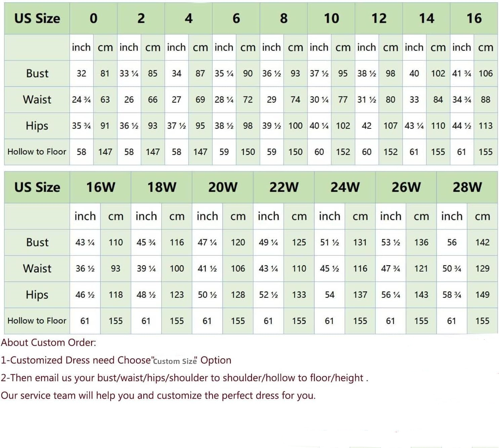Click the 129 cm waist cell
Viewport: 499px width, 448px height.
(x=482, y=269)
